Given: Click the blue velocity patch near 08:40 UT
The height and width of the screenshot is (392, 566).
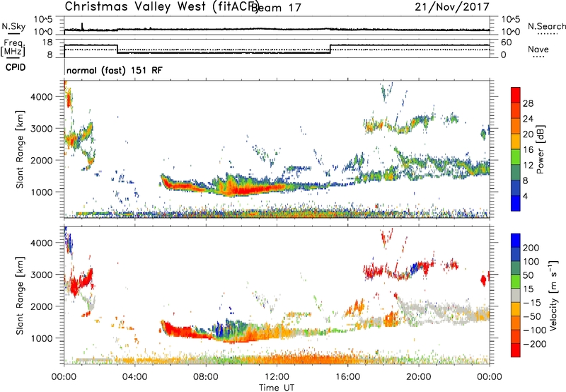Looking at the screenshot, I should point(218,328).
